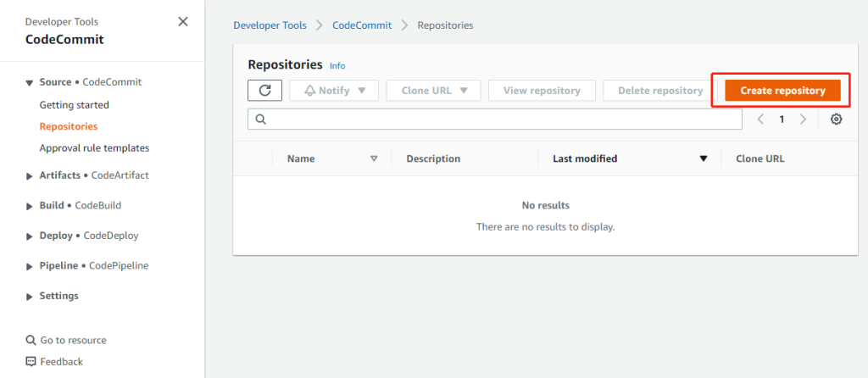Viewport: 868px width, 378px height.
Task: Collapse the Source CodeCommit section
Action: click(31, 82)
